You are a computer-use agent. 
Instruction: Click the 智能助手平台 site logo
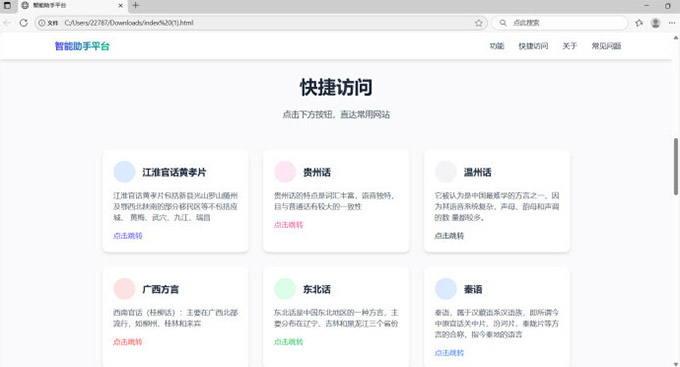82,46
